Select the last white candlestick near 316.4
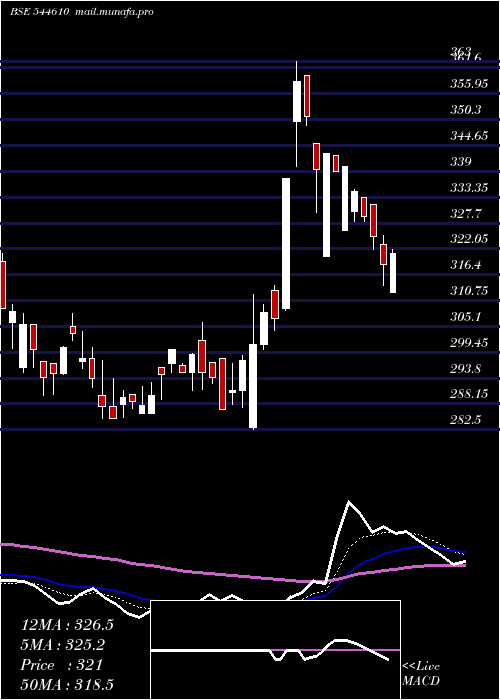Screen dimensions: 500x700 (393, 273)
